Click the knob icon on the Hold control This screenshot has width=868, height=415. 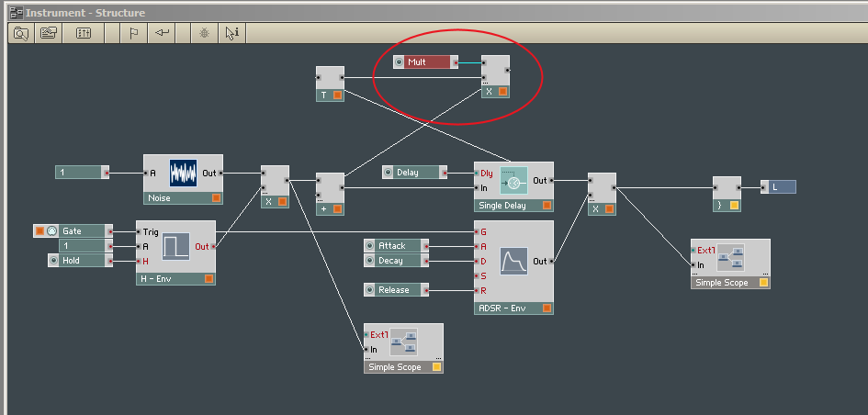coord(53,261)
